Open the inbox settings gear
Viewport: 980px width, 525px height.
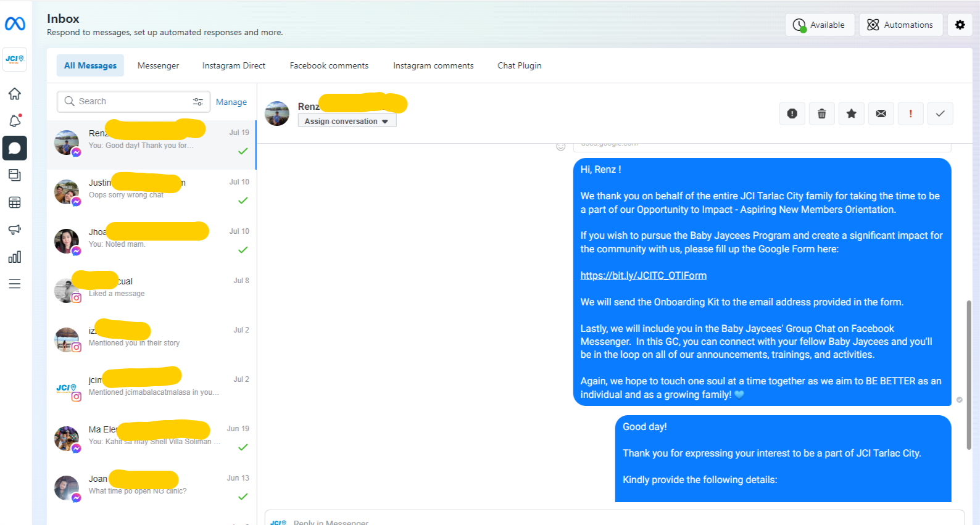pos(960,25)
